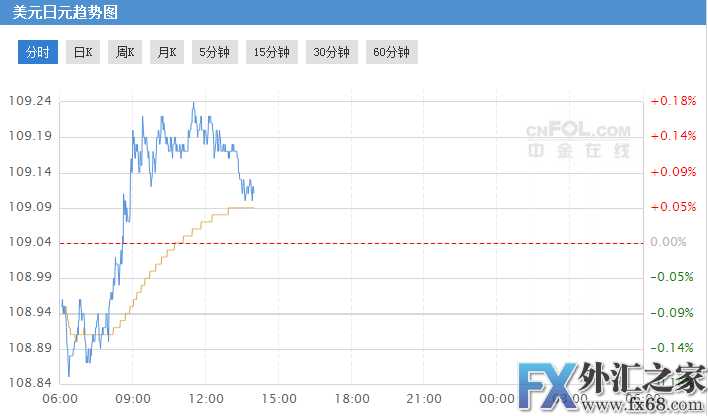Switch to the 5分钟 interval tab
708x416 pixels.
pyautogui.click(x=213, y=52)
